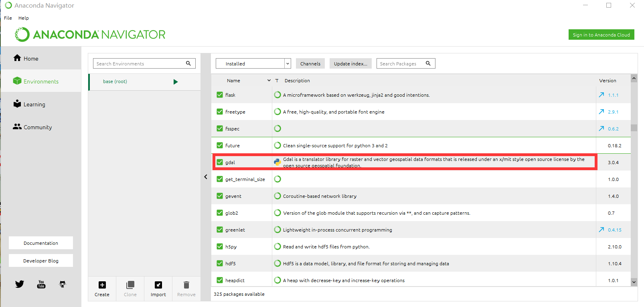Uncheck the flask package checkbox
Screen dimensions: 644x307
click(x=220, y=95)
